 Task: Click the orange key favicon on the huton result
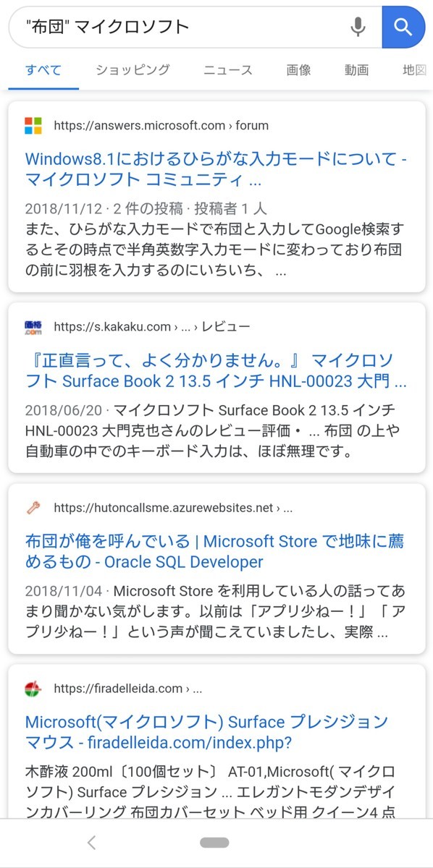point(32,508)
